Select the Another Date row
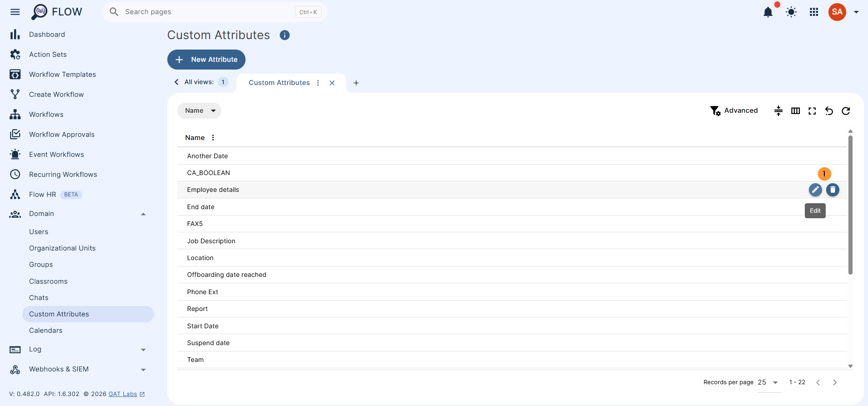 pos(512,156)
